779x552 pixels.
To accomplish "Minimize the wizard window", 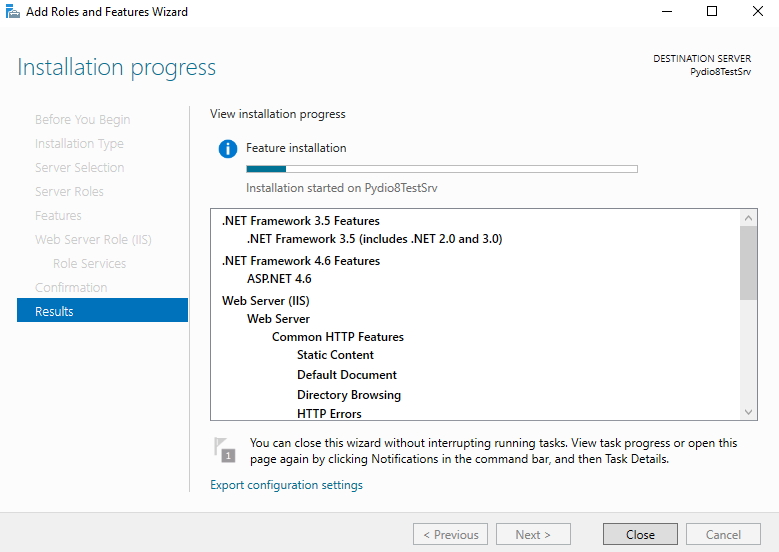I will pyautogui.click(x=667, y=11).
